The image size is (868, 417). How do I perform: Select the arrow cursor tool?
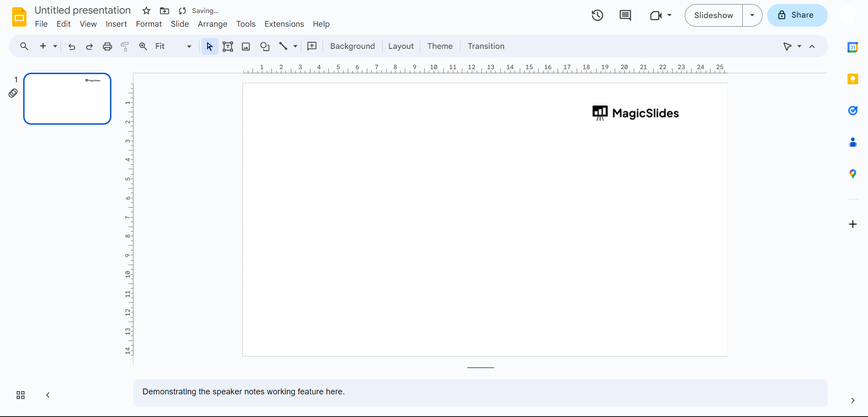pyautogui.click(x=209, y=46)
